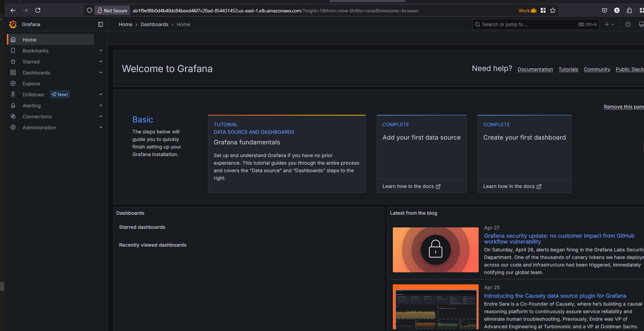The width and height of the screenshot is (644, 331).
Task: Click the Starred star icon
Action: point(13,61)
